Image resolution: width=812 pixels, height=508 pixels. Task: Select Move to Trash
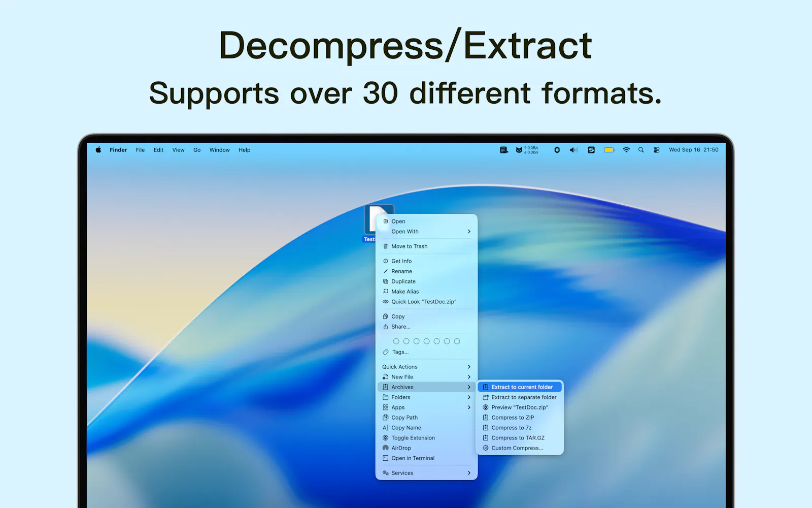(426, 246)
